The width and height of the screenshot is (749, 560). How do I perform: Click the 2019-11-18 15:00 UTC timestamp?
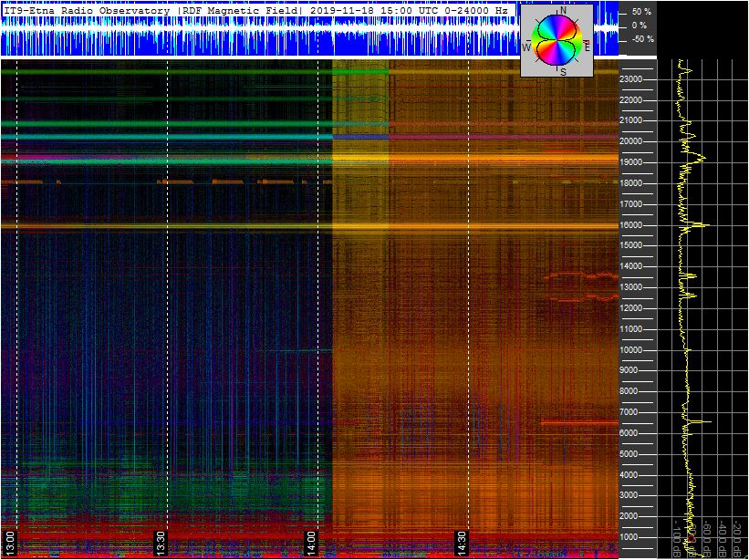click(374, 11)
